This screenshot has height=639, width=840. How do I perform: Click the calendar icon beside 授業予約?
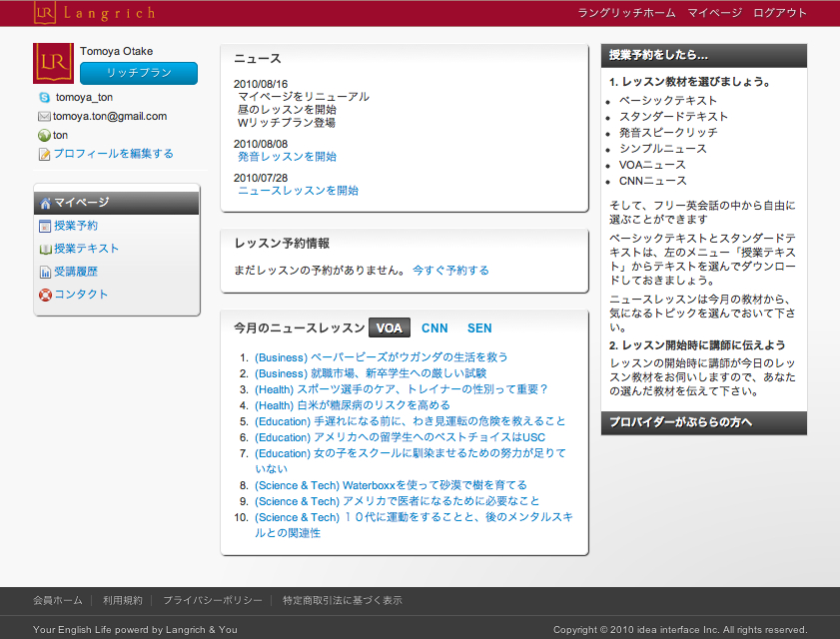[x=45, y=226]
